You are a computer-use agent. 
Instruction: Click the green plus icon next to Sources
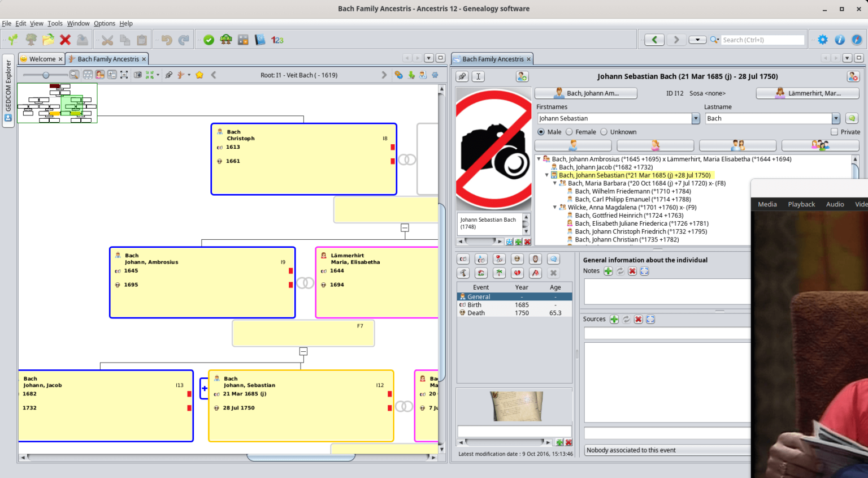pyautogui.click(x=614, y=319)
